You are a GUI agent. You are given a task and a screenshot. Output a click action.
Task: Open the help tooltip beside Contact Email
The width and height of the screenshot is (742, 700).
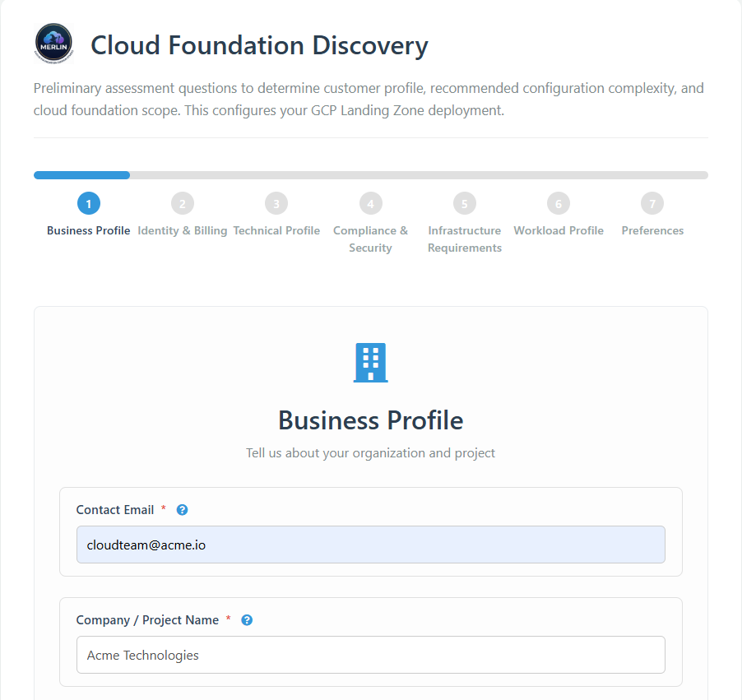point(181,509)
